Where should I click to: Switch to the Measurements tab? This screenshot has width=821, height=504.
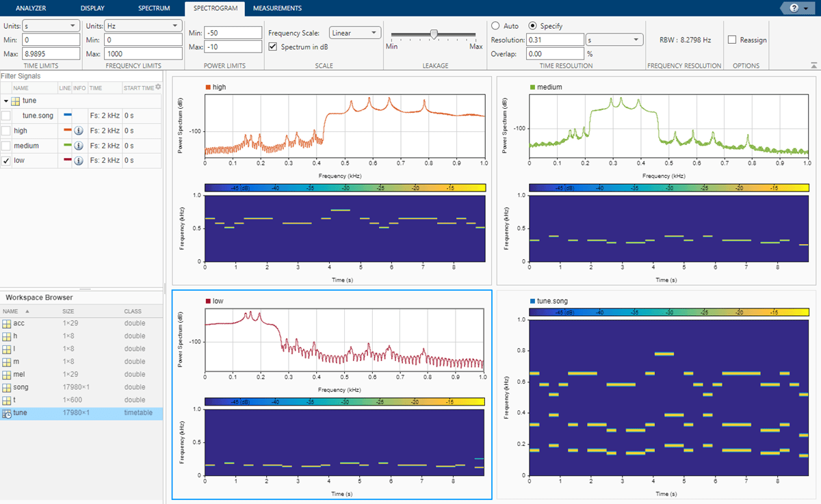coord(277,8)
